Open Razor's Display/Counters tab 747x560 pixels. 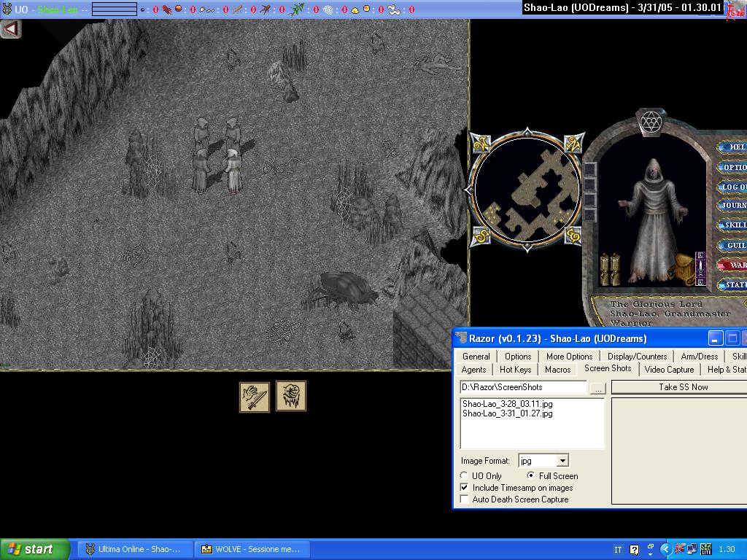(637, 356)
